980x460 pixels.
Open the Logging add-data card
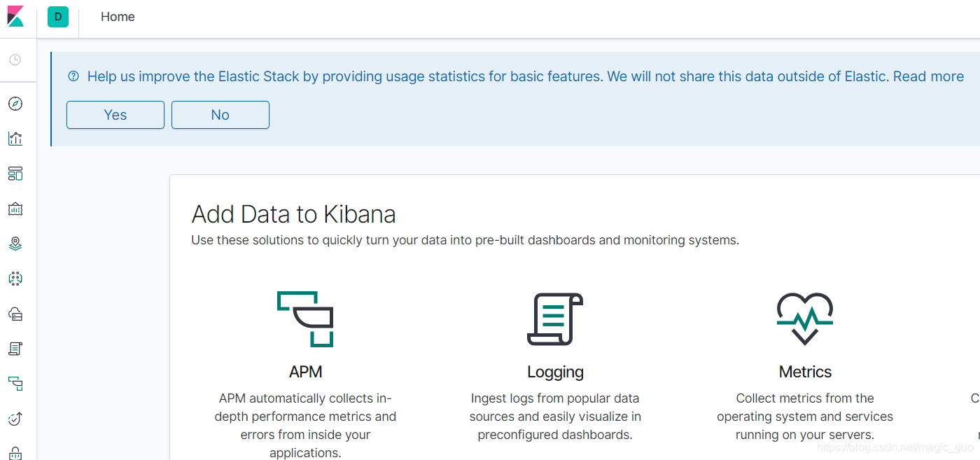[555, 368]
